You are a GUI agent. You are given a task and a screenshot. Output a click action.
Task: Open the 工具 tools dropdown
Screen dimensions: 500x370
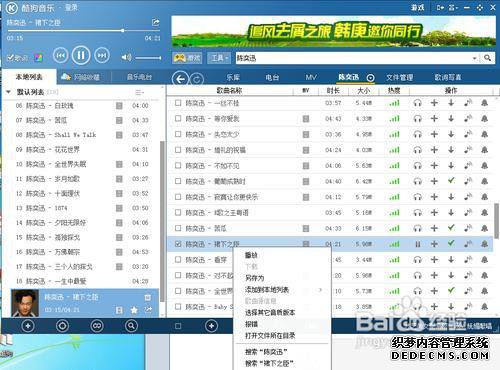click(219, 58)
